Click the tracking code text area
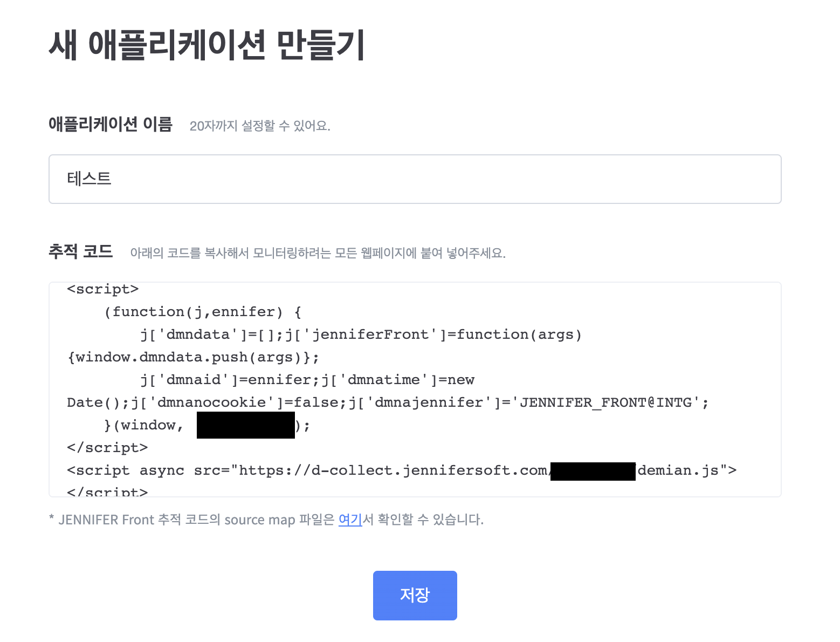This screenshot has height=642, width=840. coord(415,389)
